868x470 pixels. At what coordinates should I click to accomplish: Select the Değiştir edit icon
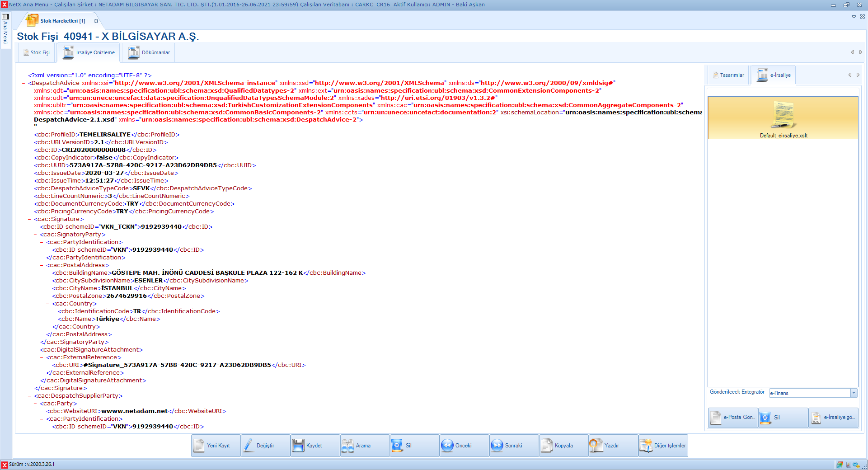[x=265, y=446]
